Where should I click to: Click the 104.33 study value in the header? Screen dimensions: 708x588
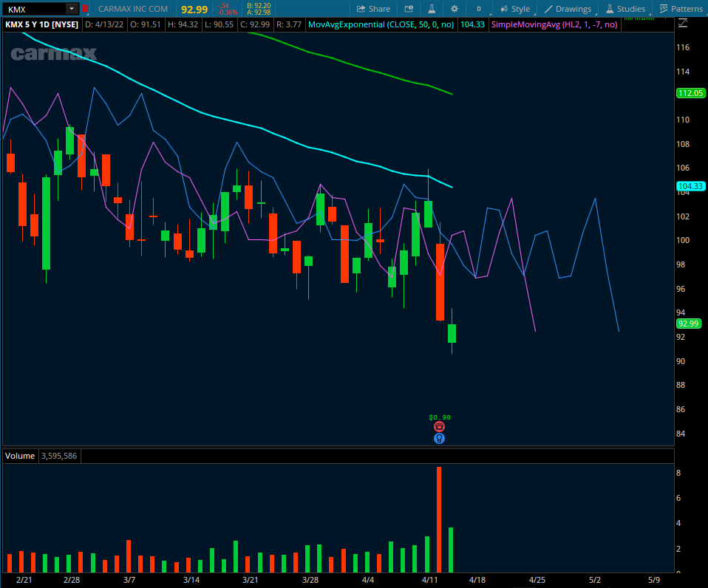(472, 24)
